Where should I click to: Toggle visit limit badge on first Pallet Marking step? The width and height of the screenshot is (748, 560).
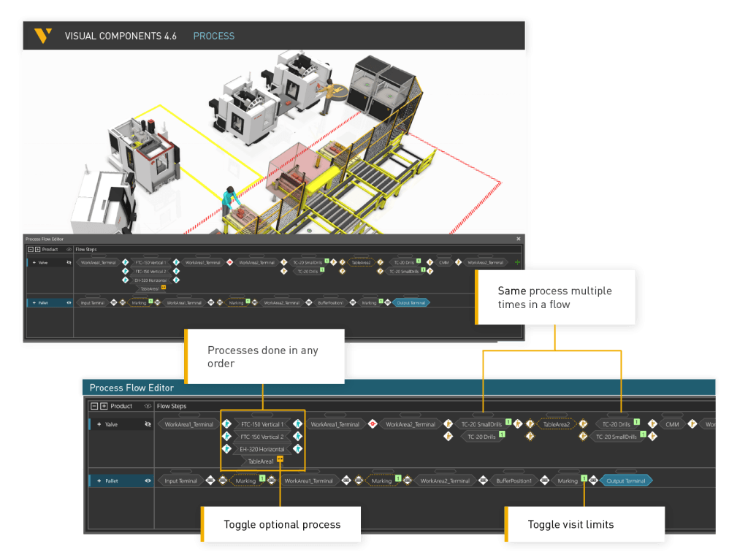click(262, 478)
